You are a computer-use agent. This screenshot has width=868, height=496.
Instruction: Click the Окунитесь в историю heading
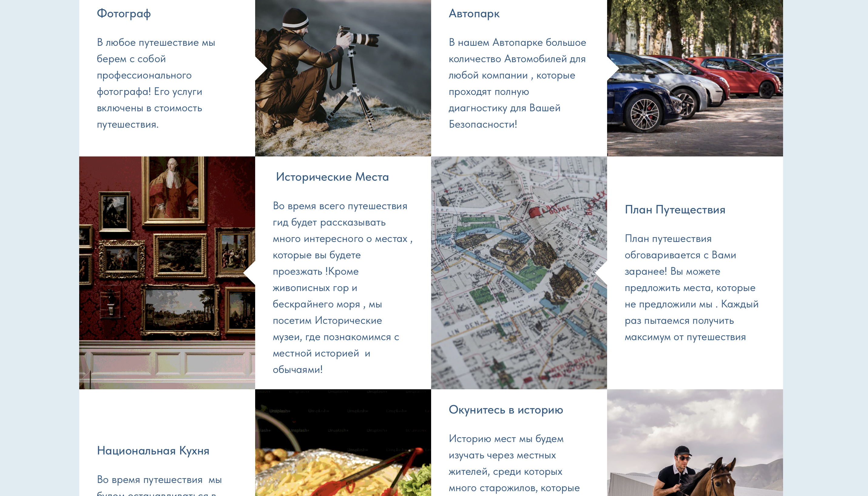pos(505,410)
